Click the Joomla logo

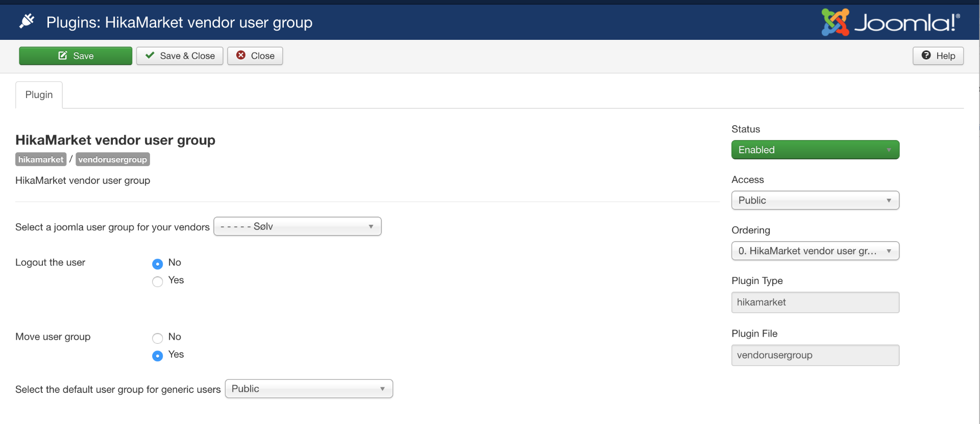(x=891, y=22)
